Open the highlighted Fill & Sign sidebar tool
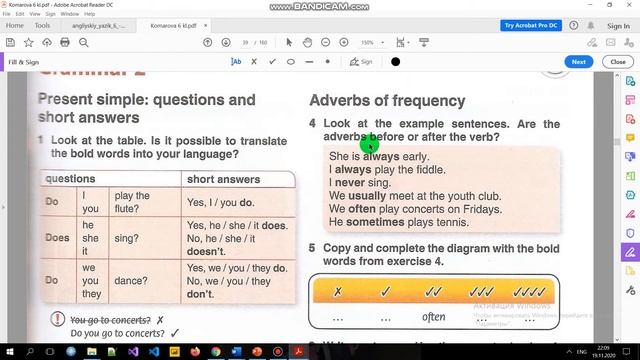640x360 pixels. (x=630, y=252)
